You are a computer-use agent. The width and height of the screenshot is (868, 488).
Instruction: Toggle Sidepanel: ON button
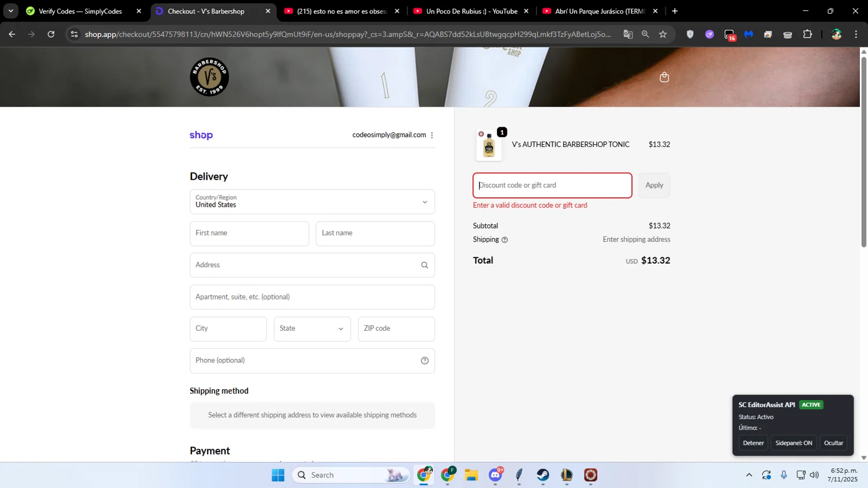(x=794, y=443)
